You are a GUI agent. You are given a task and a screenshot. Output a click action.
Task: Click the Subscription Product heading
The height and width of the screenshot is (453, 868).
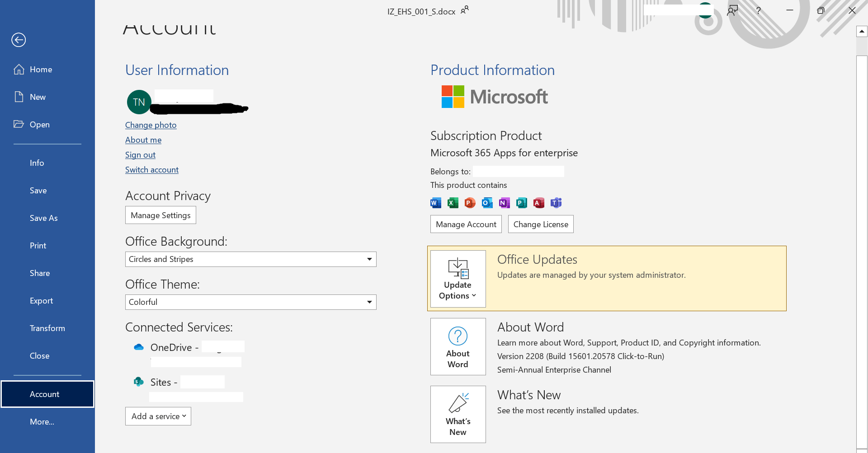pos(486,136)
